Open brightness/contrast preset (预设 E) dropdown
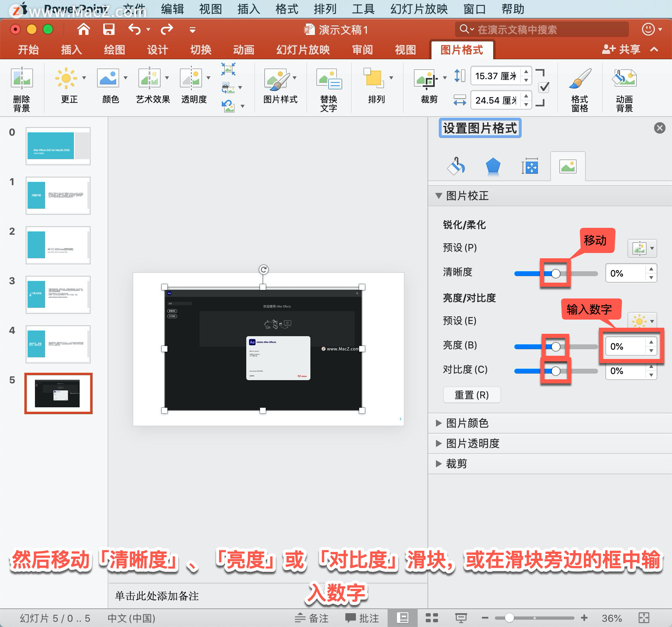Image resolution: width=672 pixels, height=627 pixels. [x=642, y=321]
